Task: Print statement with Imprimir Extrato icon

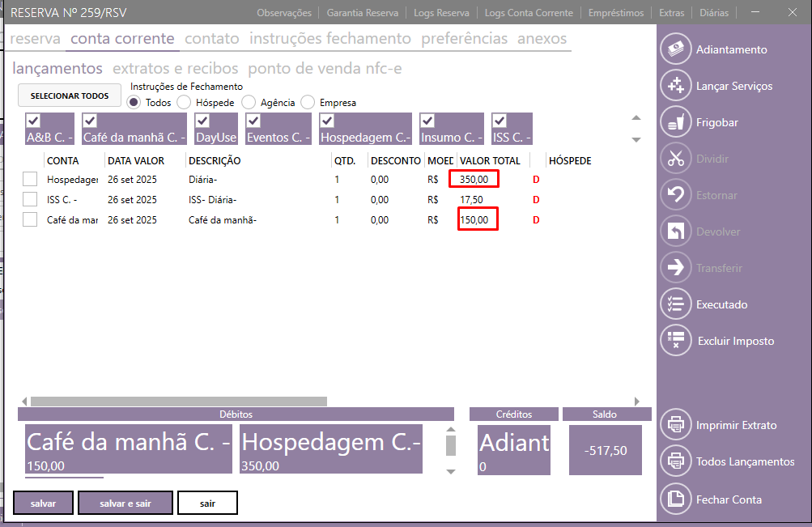Action: (675, 425)
